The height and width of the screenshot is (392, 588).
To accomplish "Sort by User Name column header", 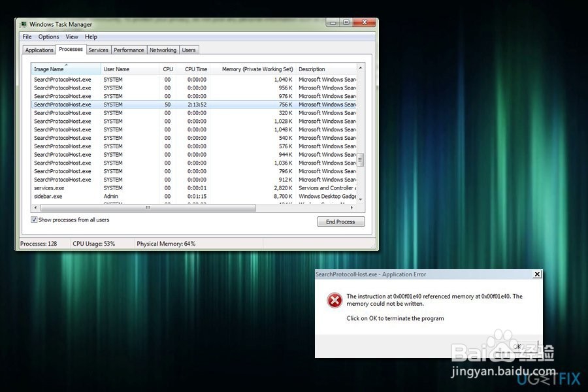I will [131, 69].
